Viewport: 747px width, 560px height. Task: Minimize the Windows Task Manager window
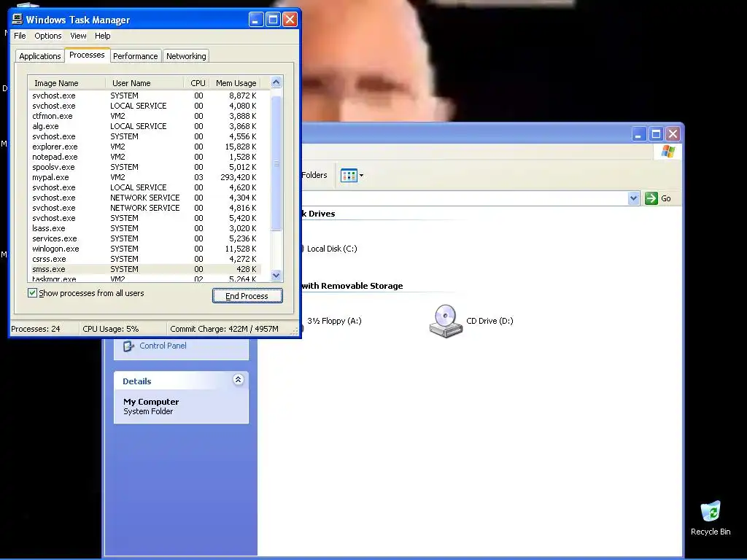coord(256,20)
